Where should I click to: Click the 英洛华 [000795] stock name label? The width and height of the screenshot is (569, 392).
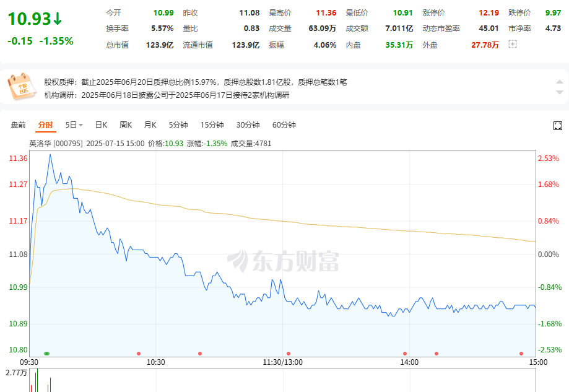tap(56, 144)
